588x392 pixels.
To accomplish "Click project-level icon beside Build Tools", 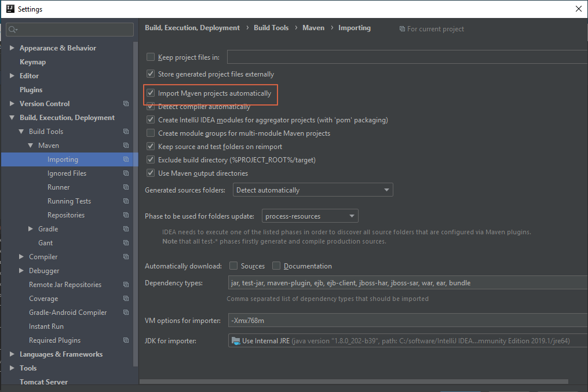I will (126, 132).
